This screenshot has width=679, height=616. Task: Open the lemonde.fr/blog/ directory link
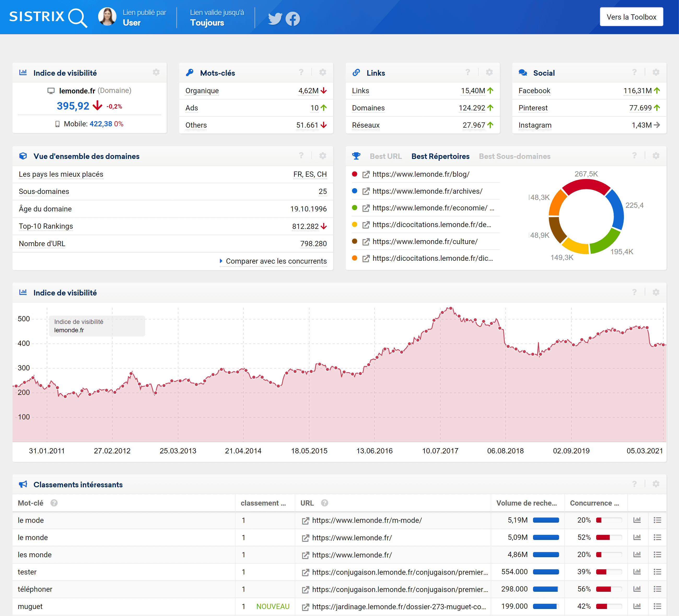click(x=421, y=174)
